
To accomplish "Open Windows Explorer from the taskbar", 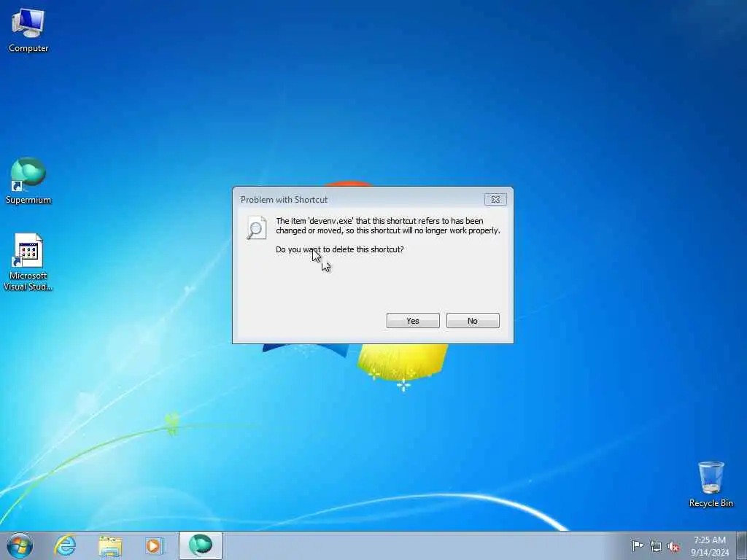I will (110, 545).
